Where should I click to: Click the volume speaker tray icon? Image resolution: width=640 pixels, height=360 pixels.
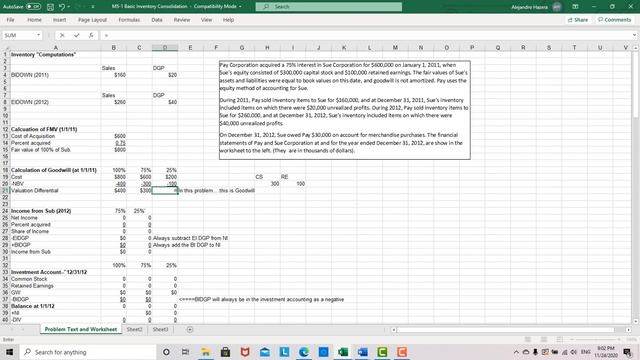[x=574, y=352]
